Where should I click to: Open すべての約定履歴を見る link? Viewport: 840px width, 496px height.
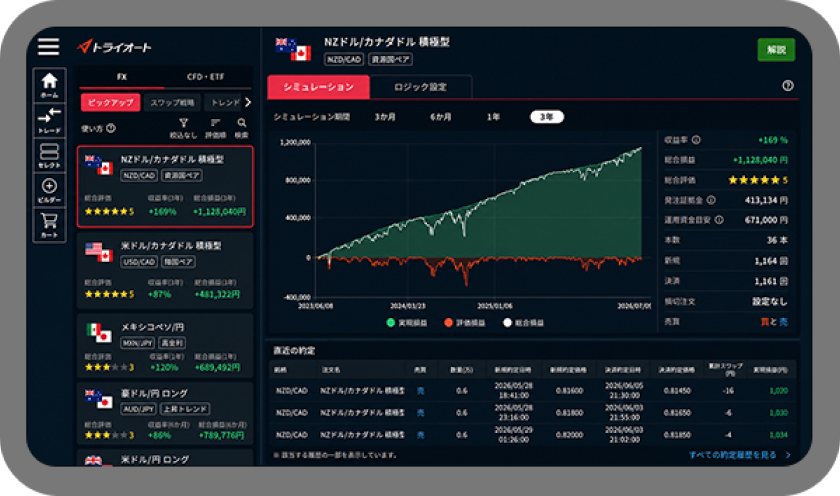tap(732, 455)
